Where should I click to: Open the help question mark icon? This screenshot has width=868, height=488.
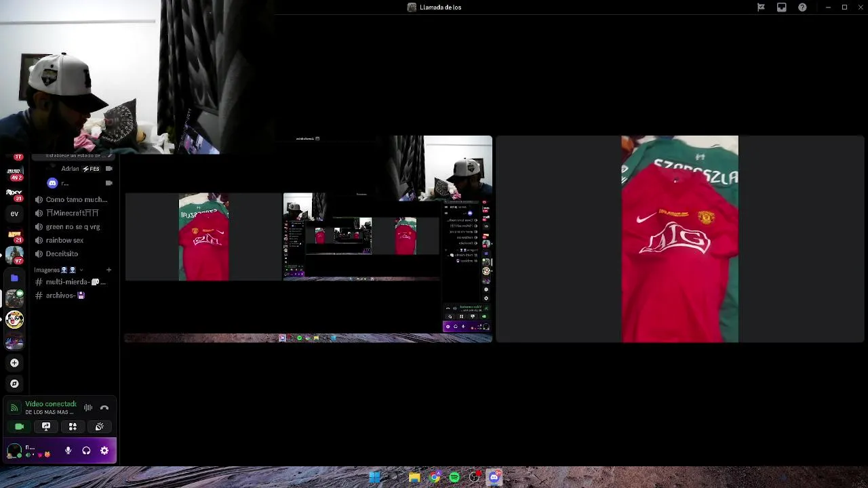[802, 7]
